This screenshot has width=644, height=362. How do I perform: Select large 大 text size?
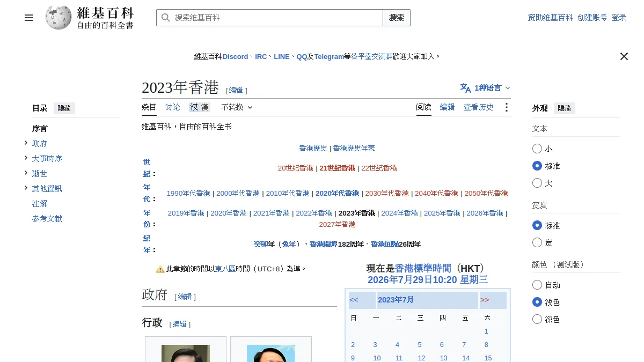537,183
